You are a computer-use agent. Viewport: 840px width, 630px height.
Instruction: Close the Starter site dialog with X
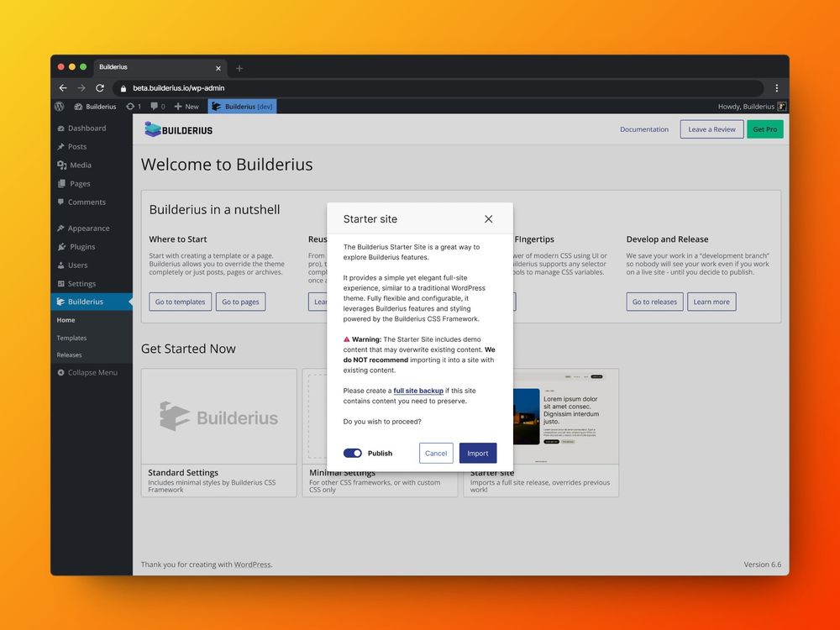(488, 219)
